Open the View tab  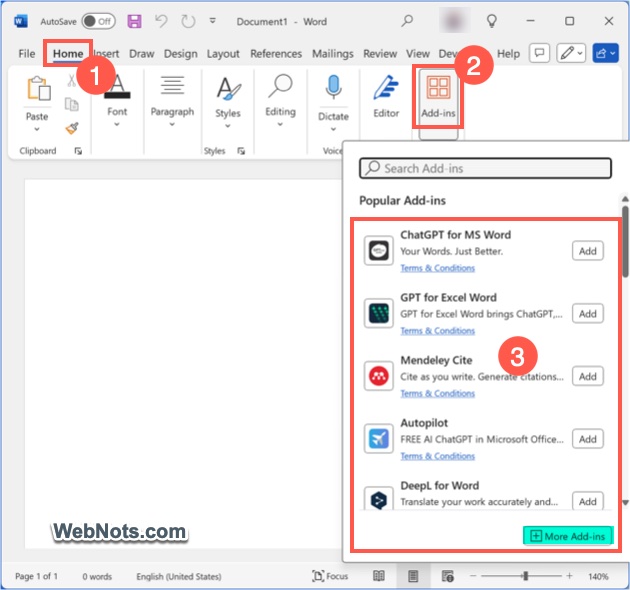[417, 53]
